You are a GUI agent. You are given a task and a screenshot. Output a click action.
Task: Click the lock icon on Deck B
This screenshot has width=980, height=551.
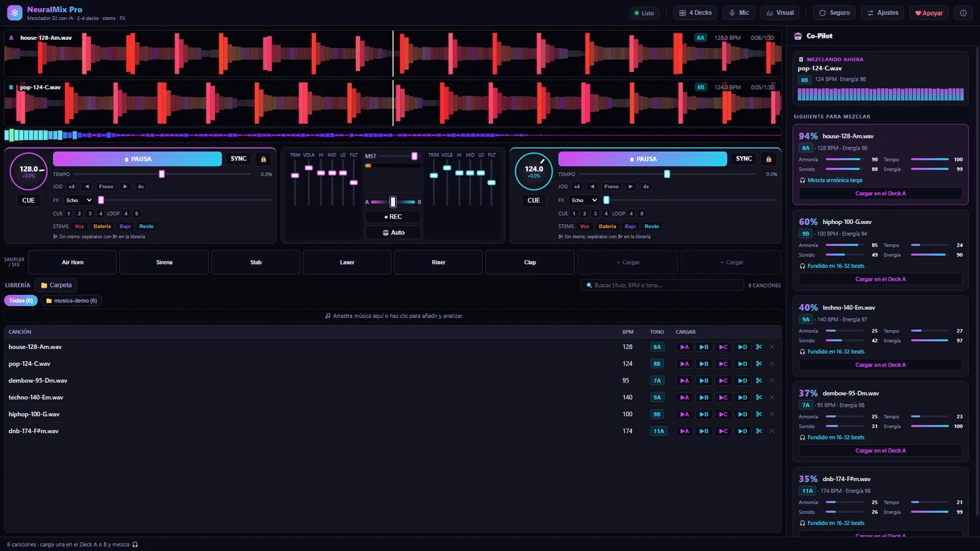tap(769, 159)
